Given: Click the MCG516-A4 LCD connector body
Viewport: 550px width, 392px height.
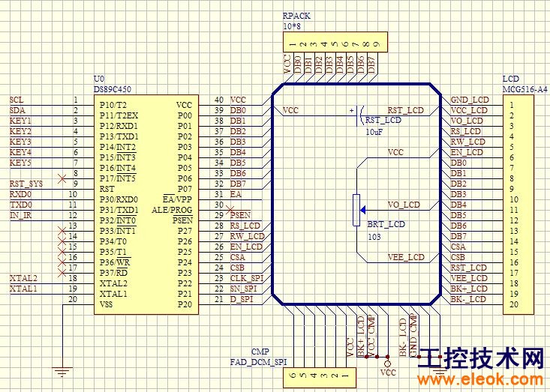Looking at the screenshot, I should [518, 205].
